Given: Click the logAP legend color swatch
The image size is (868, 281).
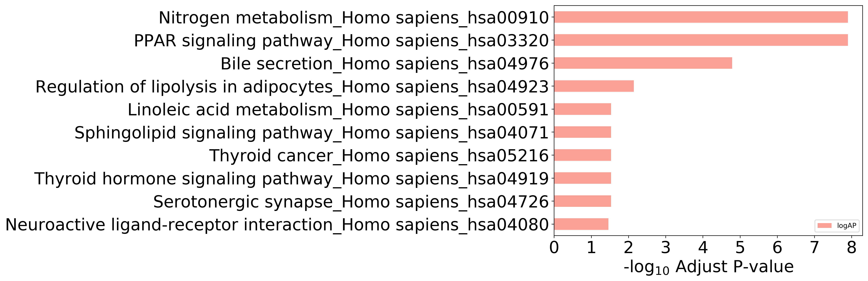Looking at the screenshot, I should click(825, 226).
